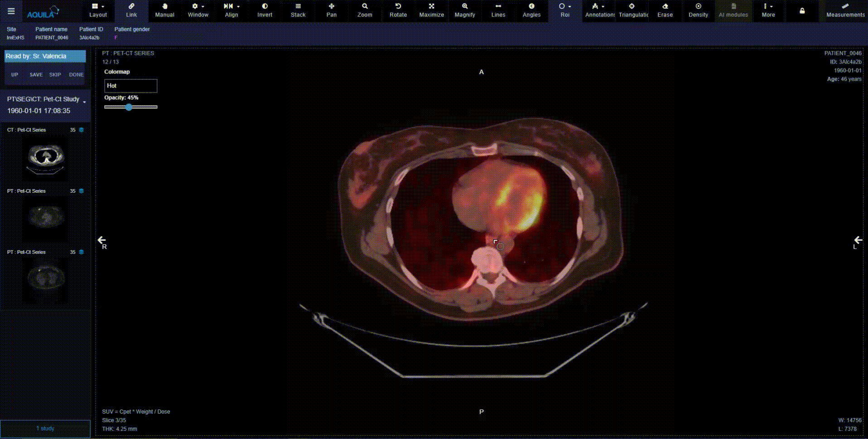Viewport: 868px width, 439px height.
Task: Open the hamburger main menu
Action: point(11,11)
